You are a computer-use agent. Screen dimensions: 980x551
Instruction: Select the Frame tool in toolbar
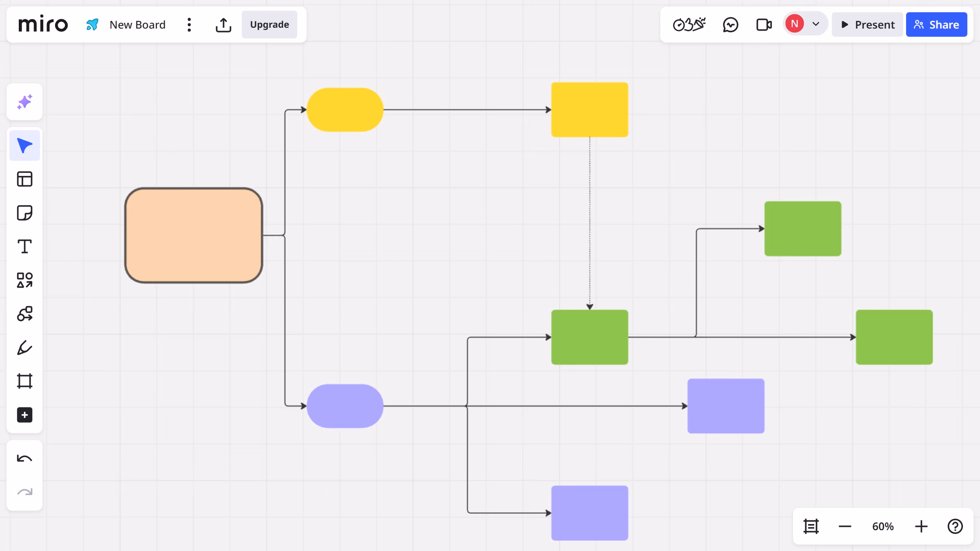pyautogui.click(x=24, y=381)
